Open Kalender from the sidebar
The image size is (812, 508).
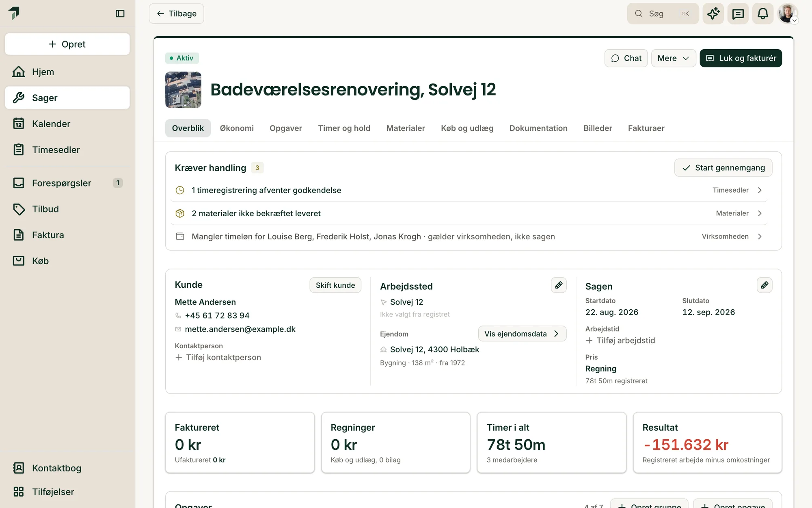click(67, 124)
